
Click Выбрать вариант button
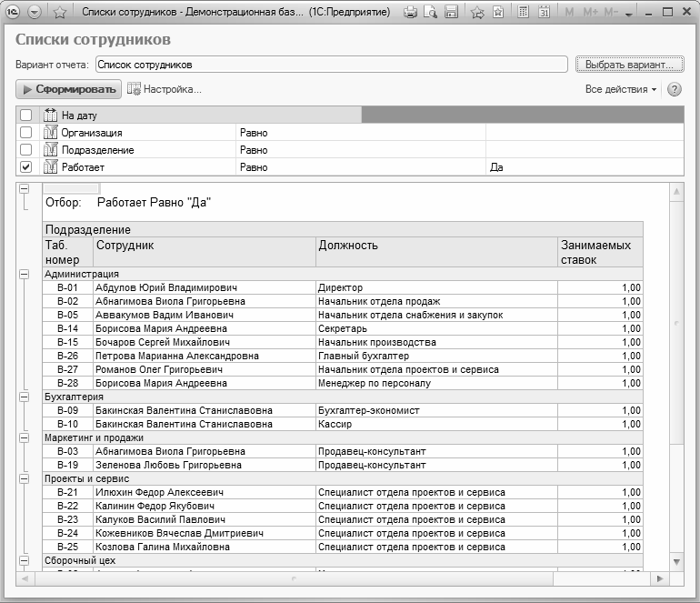pyautogui.click(x=629, y=65)
